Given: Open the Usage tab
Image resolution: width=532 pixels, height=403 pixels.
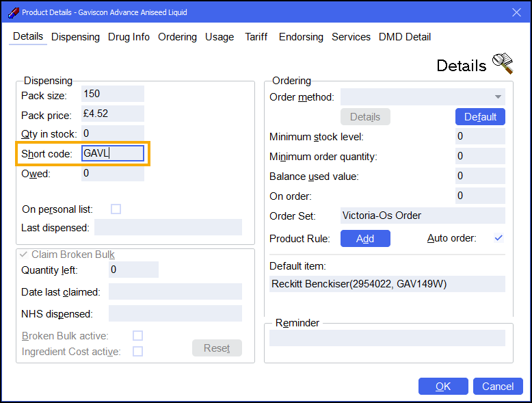Looking at the screenshot, I should (220, 37).
